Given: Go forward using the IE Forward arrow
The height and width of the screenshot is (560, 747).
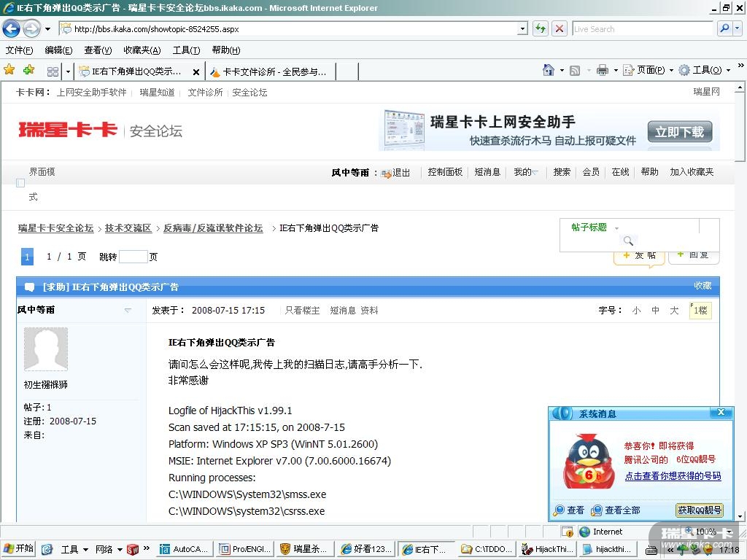Looking at the screenshot, I should [31, 29].
